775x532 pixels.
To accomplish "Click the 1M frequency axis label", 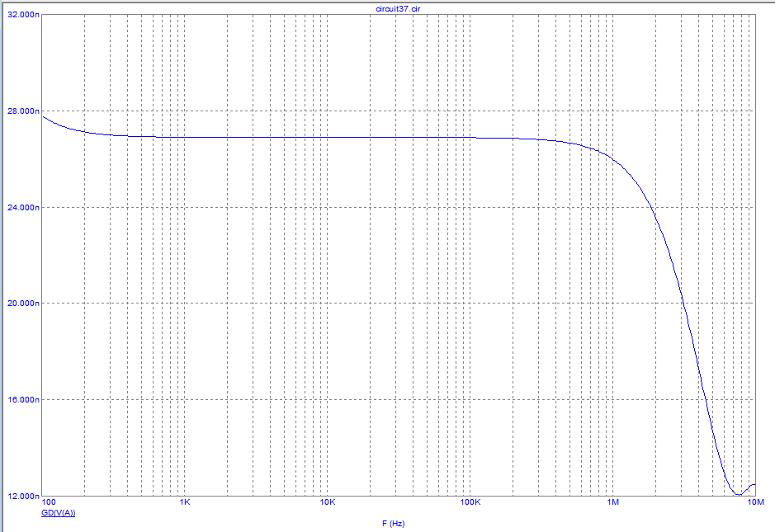I will [x=613, y=501].
